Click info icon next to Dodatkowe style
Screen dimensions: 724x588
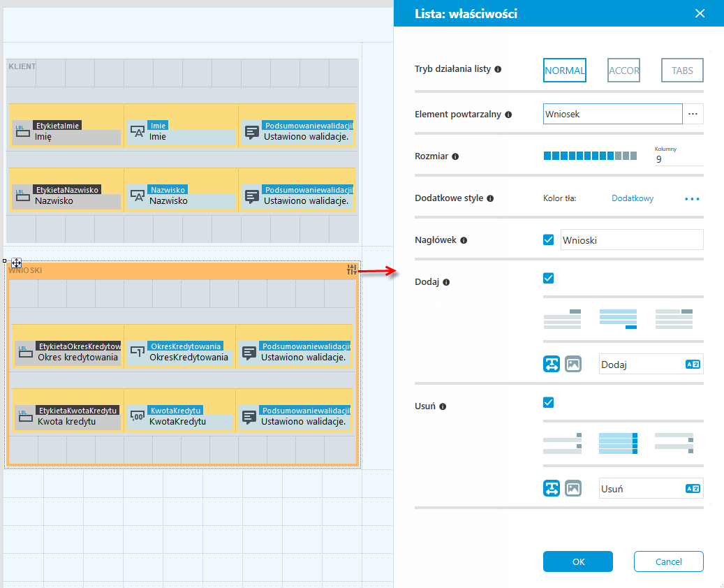[x=490, y=198]
